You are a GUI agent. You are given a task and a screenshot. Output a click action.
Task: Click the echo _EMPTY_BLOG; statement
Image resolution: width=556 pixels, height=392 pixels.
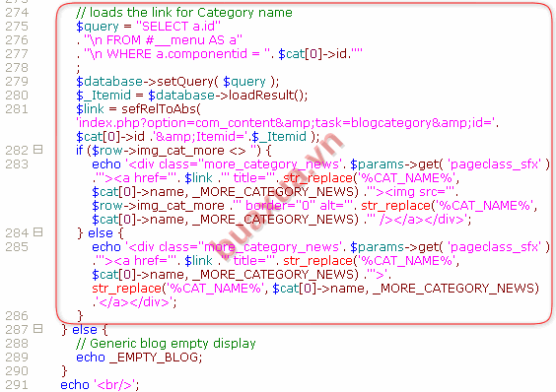tap(139, 358)
